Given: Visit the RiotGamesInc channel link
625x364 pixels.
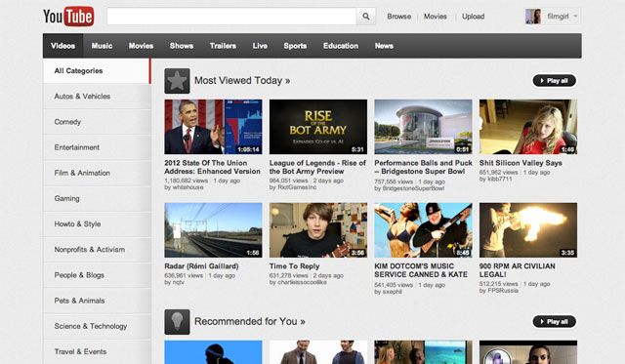Looking at the screenshot, I should coord(297,187).
